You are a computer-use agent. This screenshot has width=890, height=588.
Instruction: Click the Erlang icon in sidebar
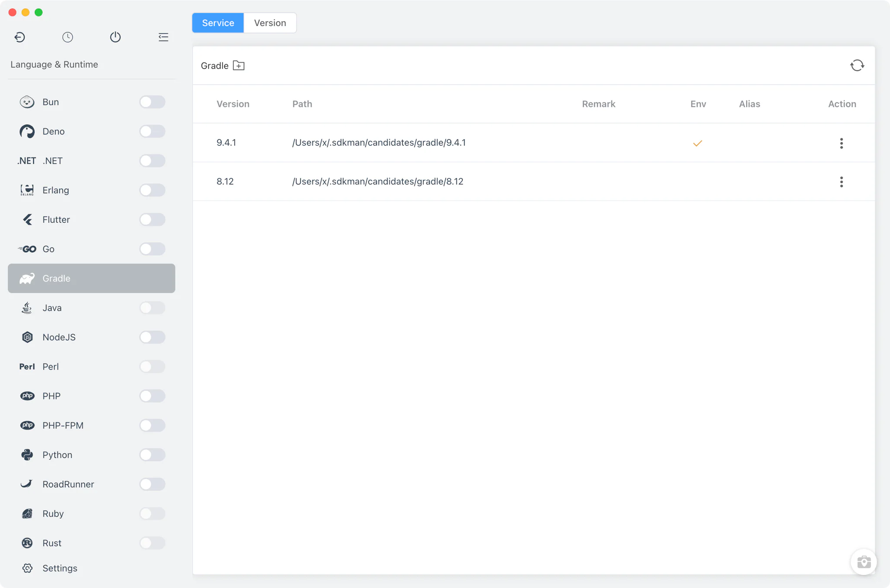(27, 190)
